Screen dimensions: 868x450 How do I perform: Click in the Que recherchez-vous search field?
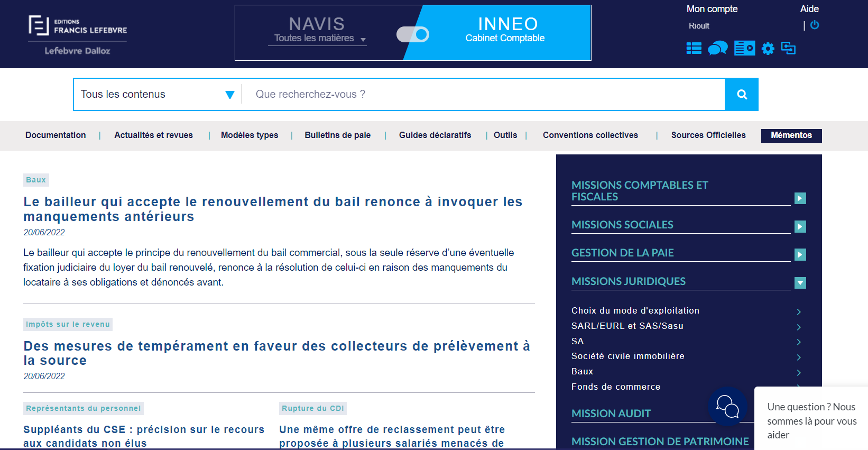tap(483, 94)
